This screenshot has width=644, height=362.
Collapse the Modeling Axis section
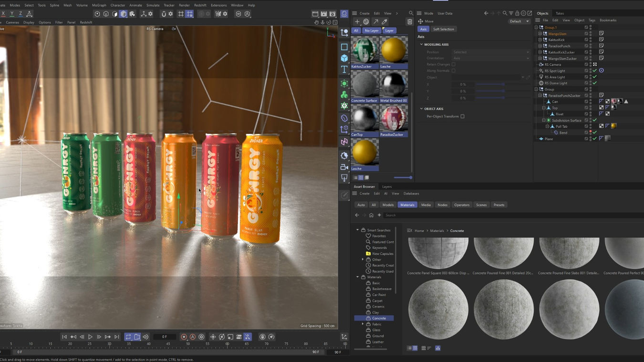[x=421, y=44]
